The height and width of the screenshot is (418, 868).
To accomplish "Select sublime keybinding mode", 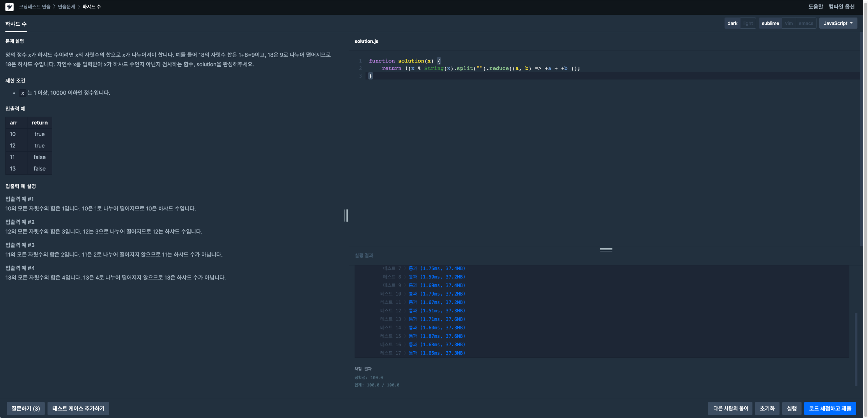I will click(x=770, y=23).
